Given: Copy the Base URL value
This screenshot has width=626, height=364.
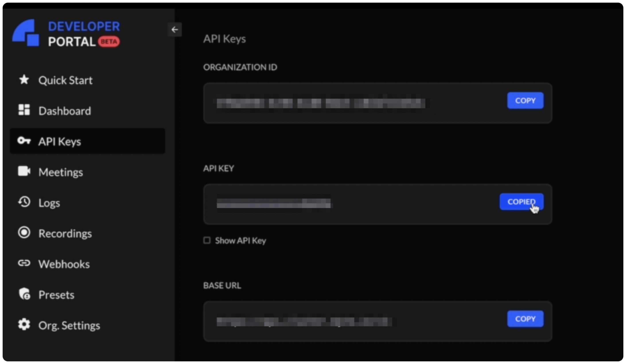Looking at the screenshot, I should pos(525,319).
